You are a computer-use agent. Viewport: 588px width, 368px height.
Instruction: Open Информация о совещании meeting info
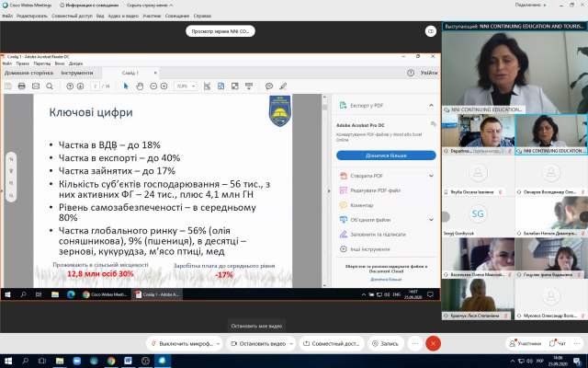click(89, 6)
